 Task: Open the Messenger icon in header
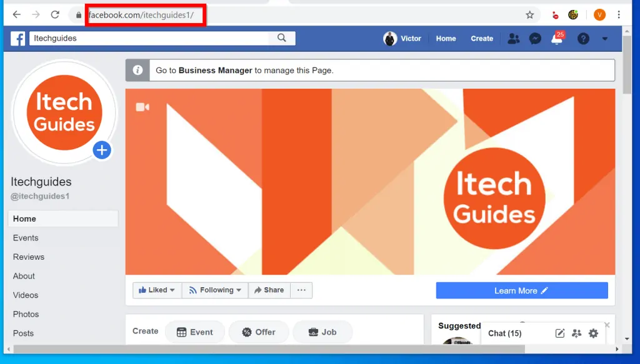(x=535, y=38)
